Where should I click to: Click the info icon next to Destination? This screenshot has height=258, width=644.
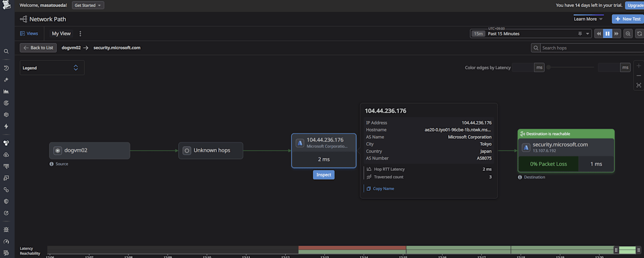pyautogui.click(x=520, y=177)
